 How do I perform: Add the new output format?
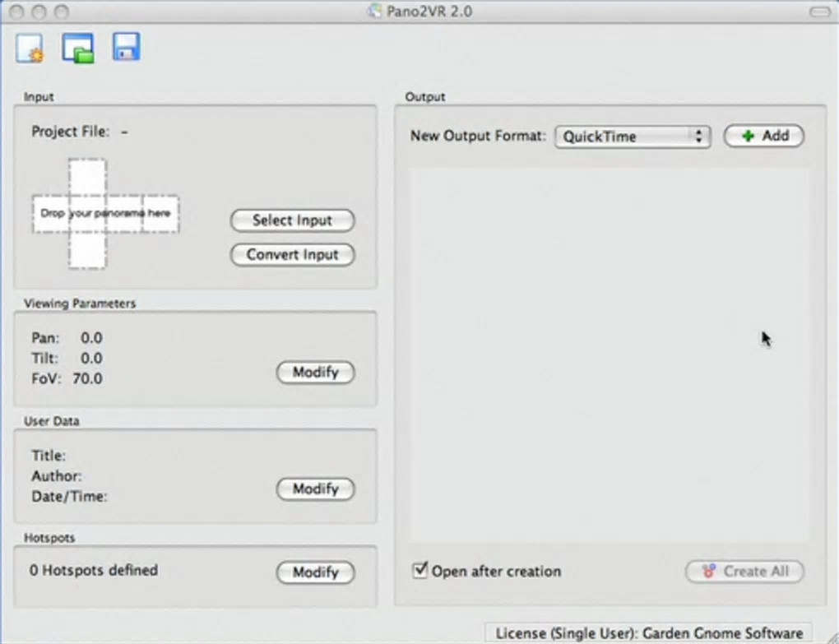(763, 136)
